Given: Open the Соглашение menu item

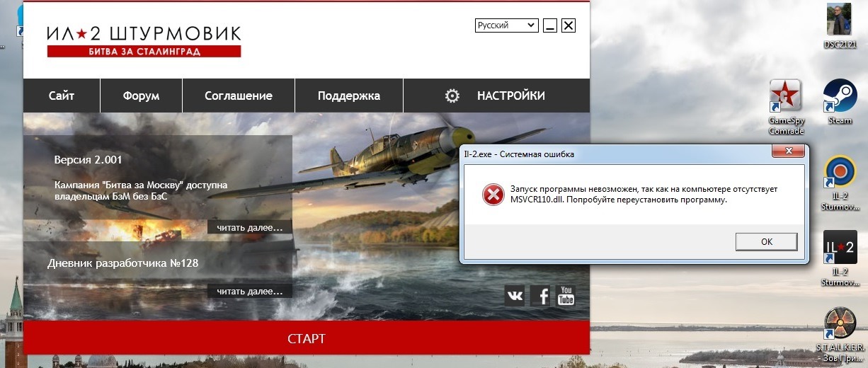Looking at the screenshot, I should click(x=239, y=96).
